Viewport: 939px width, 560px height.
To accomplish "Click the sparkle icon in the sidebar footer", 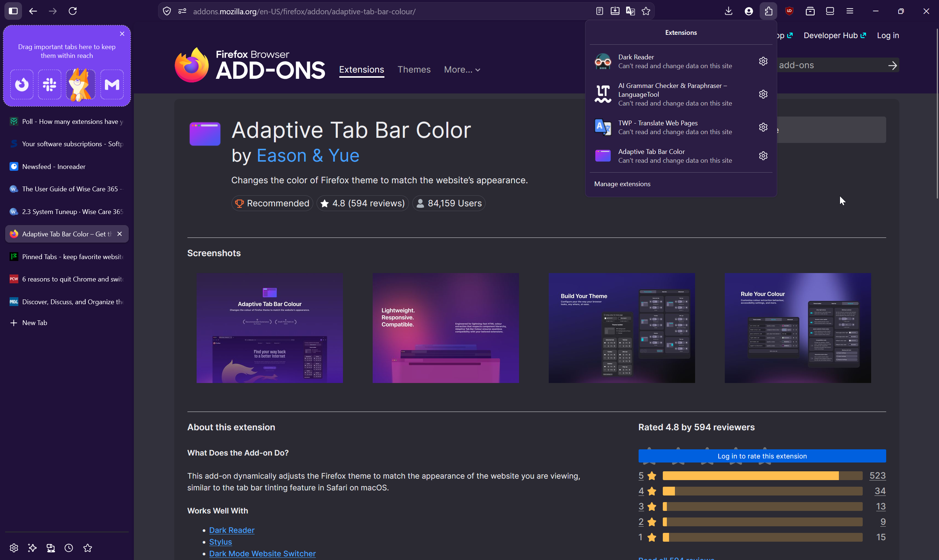I will tap(33, 548).
